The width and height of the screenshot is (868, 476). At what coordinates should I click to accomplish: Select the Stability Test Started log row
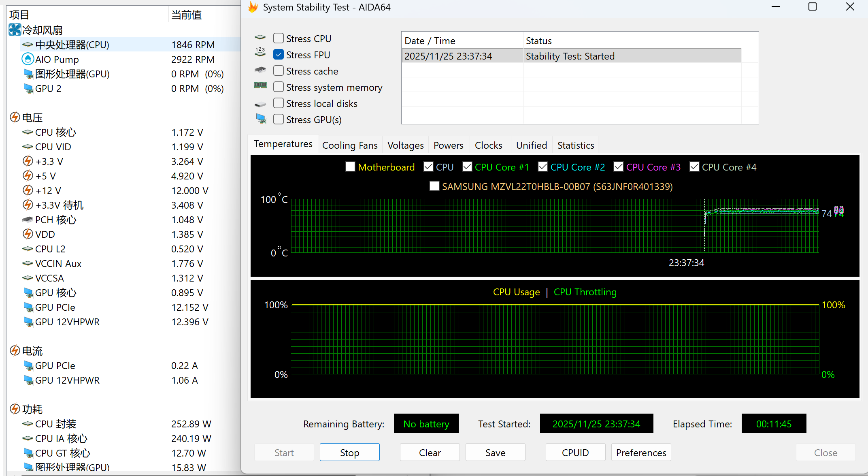point(571,56)
